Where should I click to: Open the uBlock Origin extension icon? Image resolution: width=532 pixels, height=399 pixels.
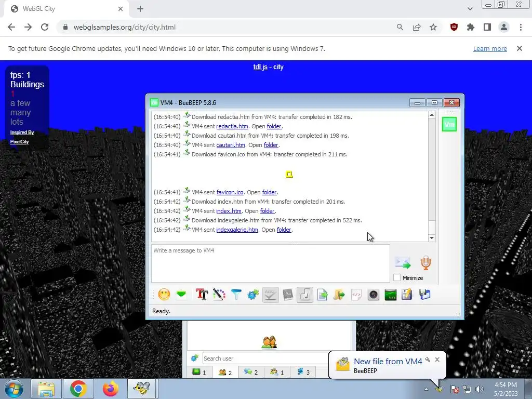point(454,27)
